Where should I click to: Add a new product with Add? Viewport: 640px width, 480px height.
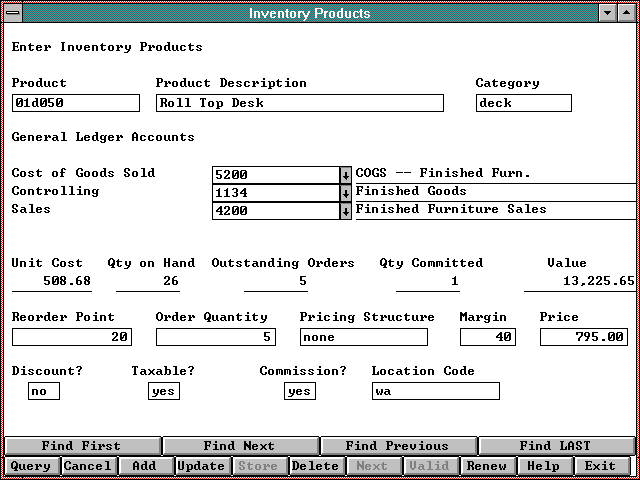(144, 466)
